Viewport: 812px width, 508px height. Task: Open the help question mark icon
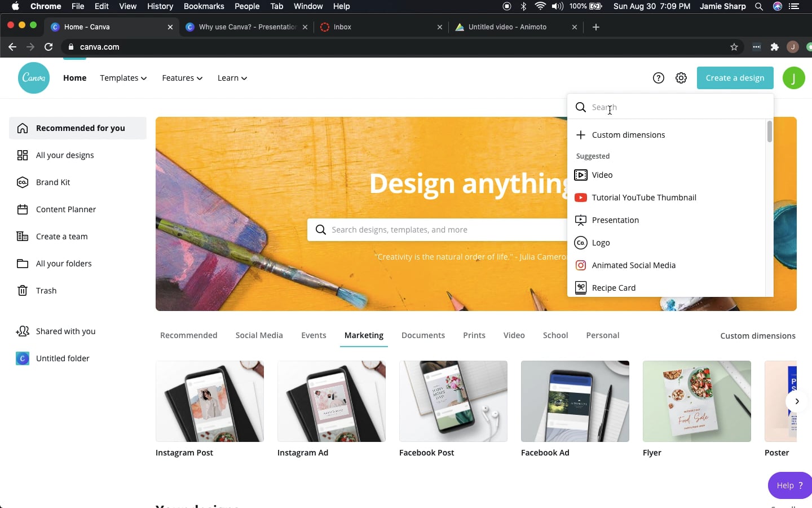pos(659,78)
